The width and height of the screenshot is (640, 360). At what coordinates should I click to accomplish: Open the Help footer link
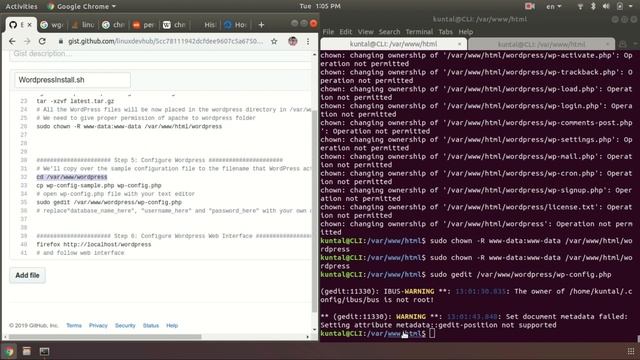coord(172,325)
